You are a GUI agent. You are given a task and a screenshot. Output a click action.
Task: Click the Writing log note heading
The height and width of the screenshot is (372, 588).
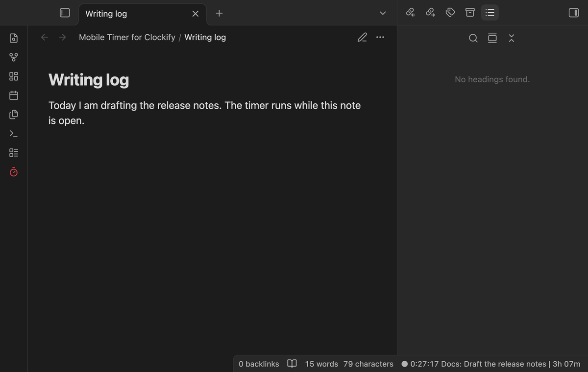click(89, 79)
